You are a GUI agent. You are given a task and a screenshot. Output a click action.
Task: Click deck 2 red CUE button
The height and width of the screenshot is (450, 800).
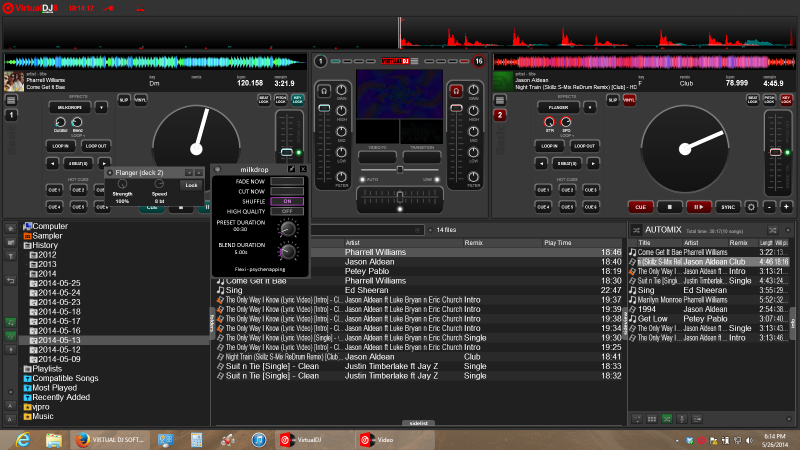coord(640,207)
